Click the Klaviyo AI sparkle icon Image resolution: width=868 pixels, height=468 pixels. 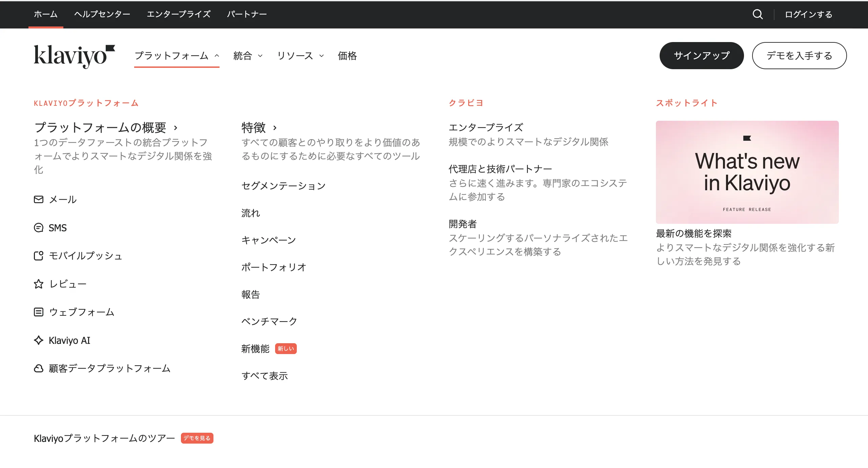pyautogui.click(x=39, y=340)
